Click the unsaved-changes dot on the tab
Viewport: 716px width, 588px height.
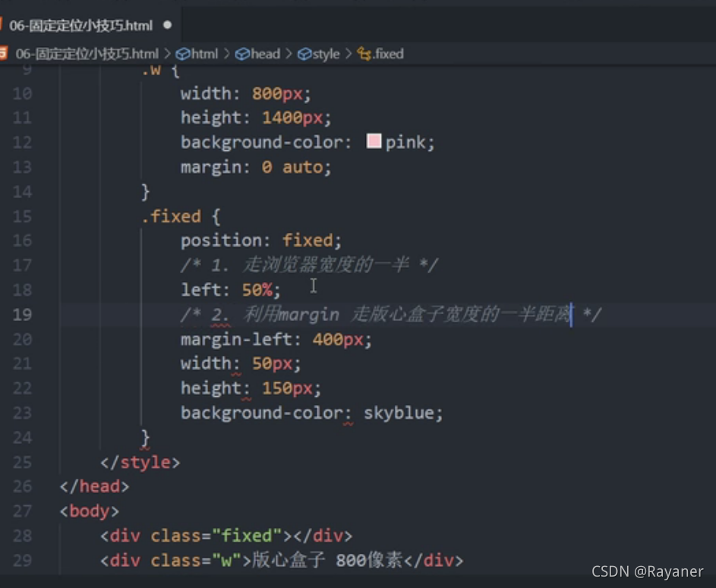[x=168, y=25]
